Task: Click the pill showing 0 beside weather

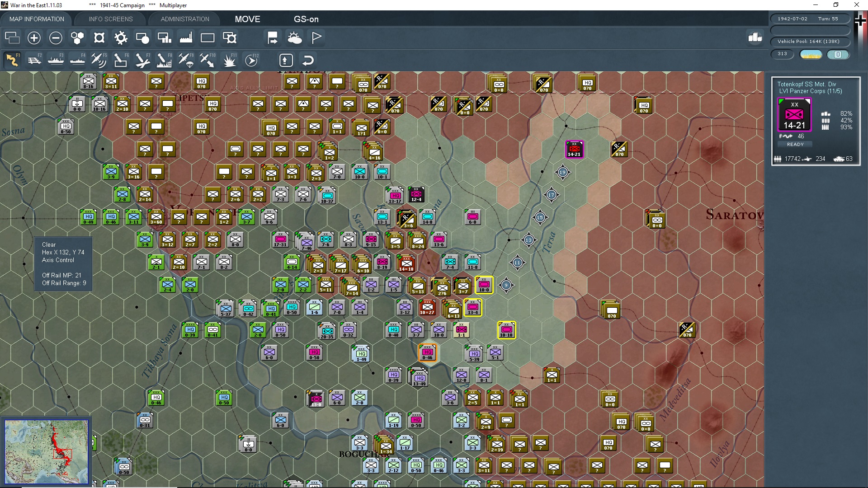Action: point(838,54)
